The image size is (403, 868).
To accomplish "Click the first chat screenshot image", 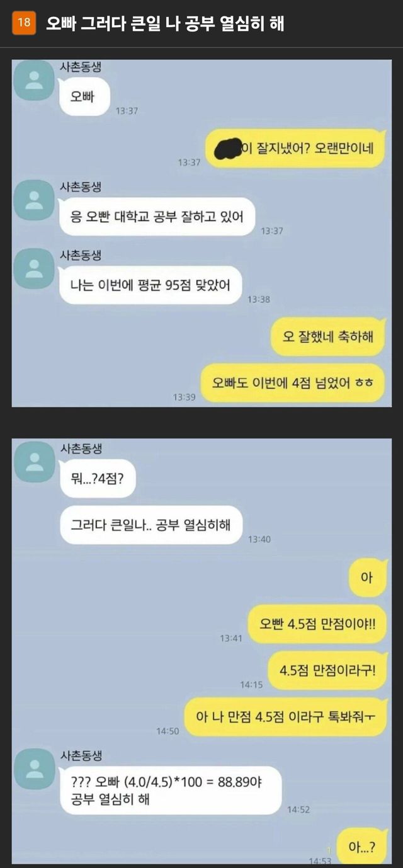I will point(201,233).
